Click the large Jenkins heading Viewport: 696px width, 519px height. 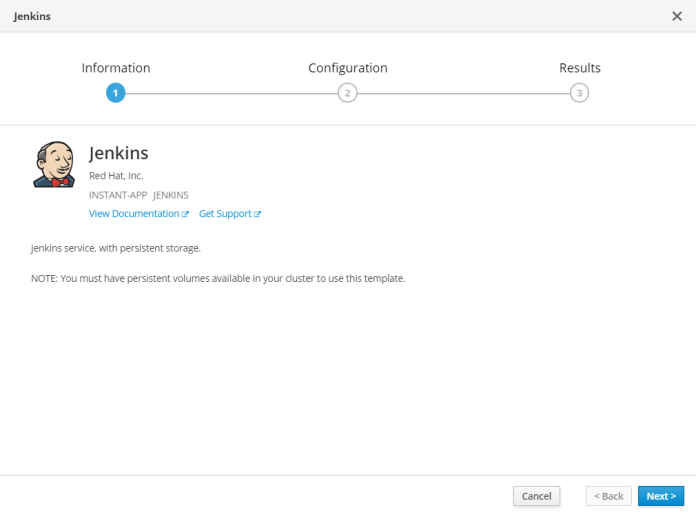point(119,153)
